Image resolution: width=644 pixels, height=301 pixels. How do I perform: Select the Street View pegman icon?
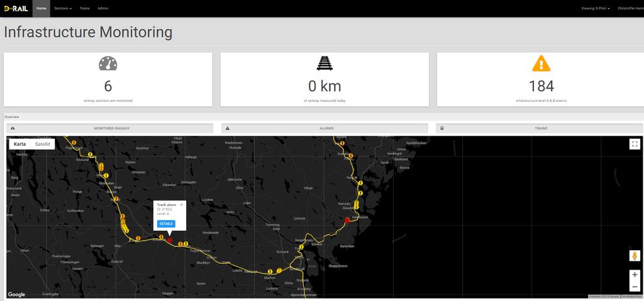tap(635, 255)
